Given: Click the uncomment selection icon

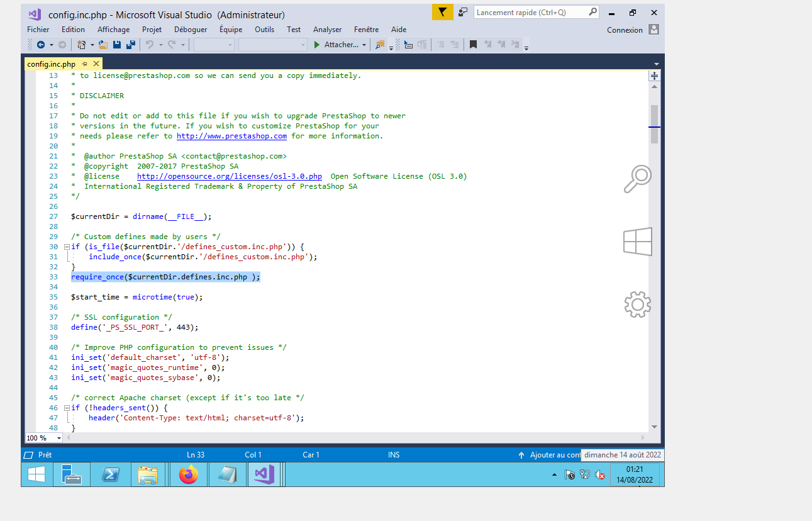Looking at the screenshot, I should point(455,45).
